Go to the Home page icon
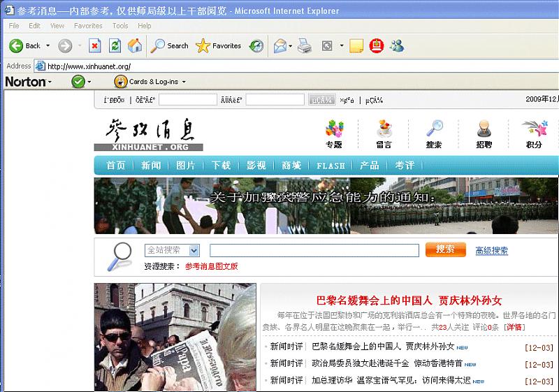The width and height of the screenshot is (559, 392). coord(135,46)
